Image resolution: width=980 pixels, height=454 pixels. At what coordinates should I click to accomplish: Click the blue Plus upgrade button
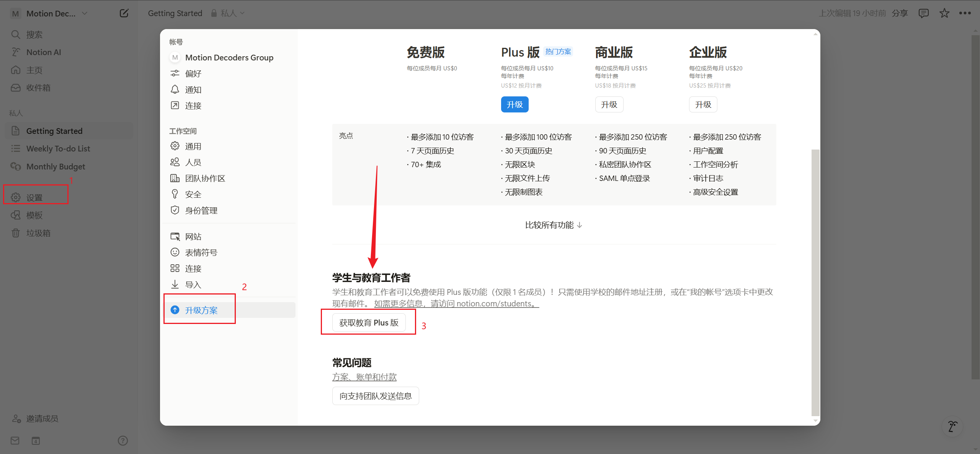coord(514,104)
